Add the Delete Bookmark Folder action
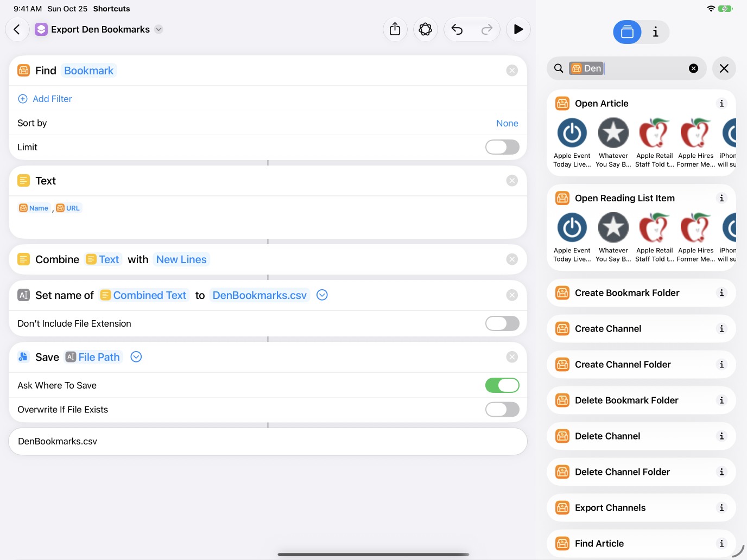This screenshot has width=747, height=560. pyautogui.click(x=641, y=400)
